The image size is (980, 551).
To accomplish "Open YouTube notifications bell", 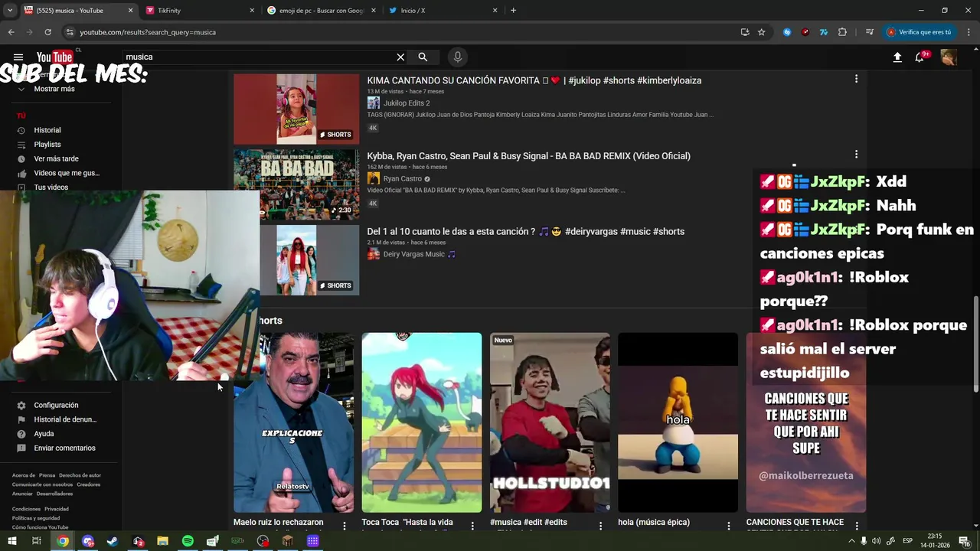I will (920, 57).
